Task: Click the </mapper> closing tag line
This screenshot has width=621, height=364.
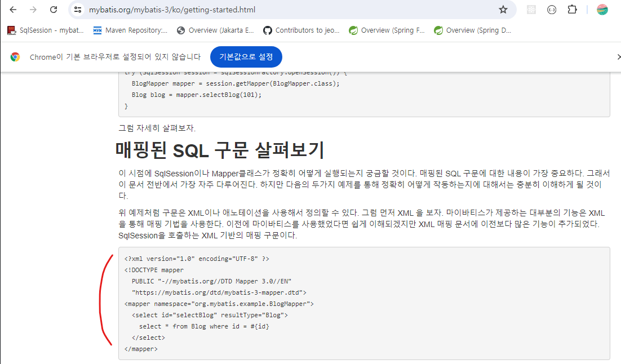Action: 141,349
